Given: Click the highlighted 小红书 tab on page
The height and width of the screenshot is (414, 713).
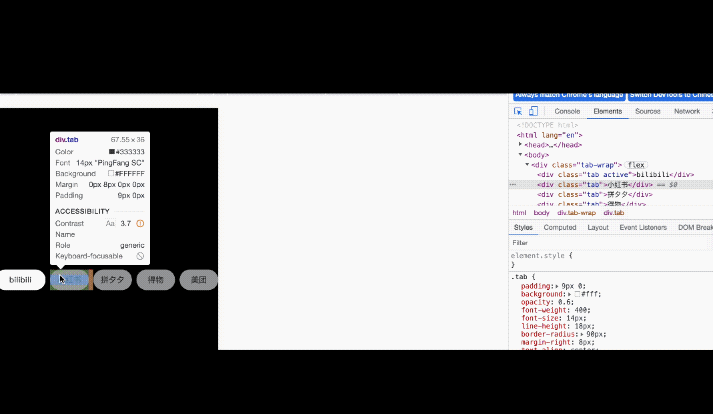Looking at the screenshot, I should (x=69, y=279).
